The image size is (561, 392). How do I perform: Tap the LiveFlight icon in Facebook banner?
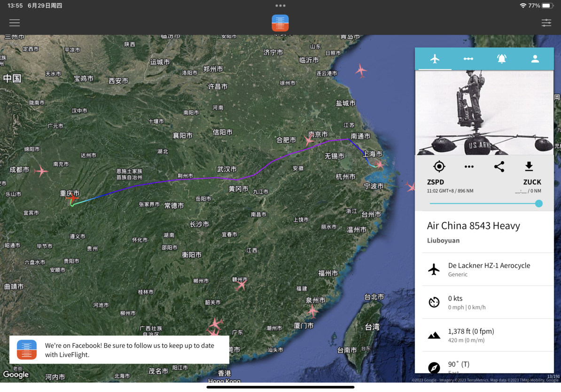point(27,350)
